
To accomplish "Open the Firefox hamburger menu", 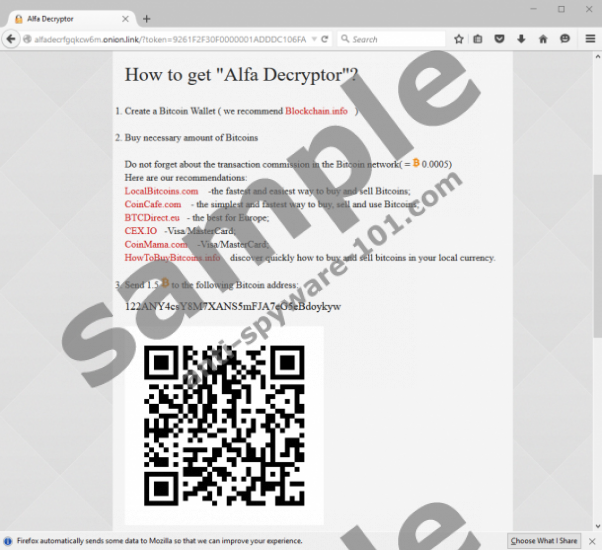I will [588, 39].
